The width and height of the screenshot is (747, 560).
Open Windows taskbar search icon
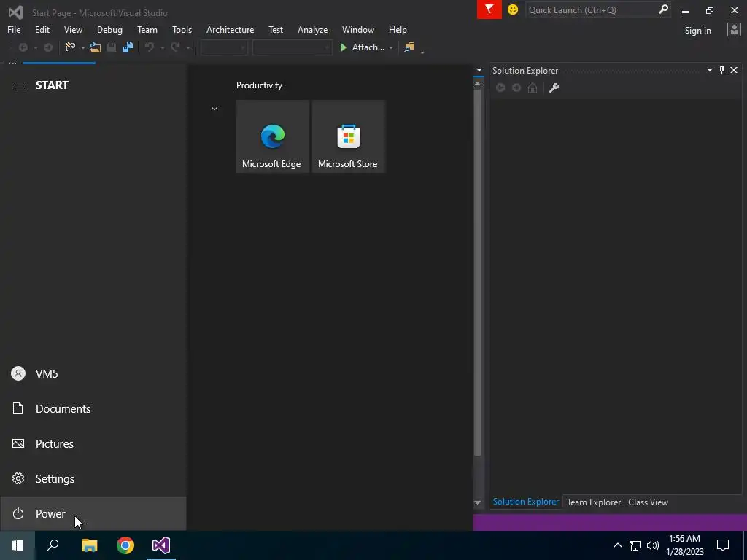[53, 545]
